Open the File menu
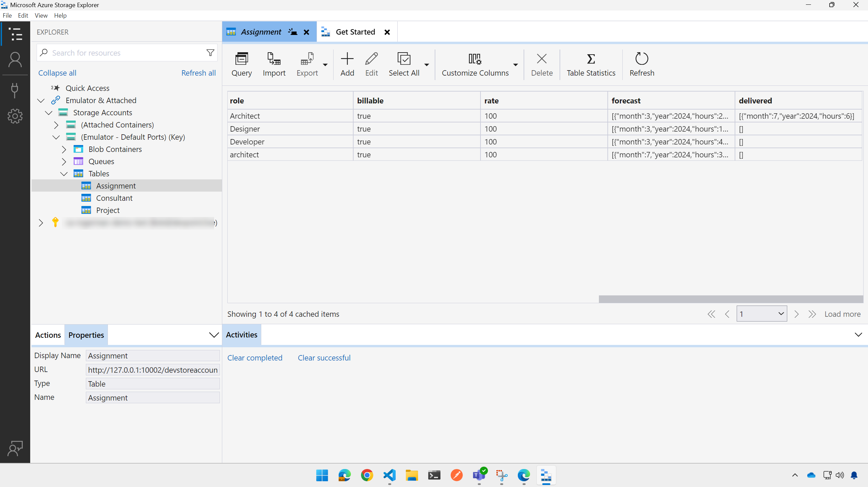 point(7,16)
